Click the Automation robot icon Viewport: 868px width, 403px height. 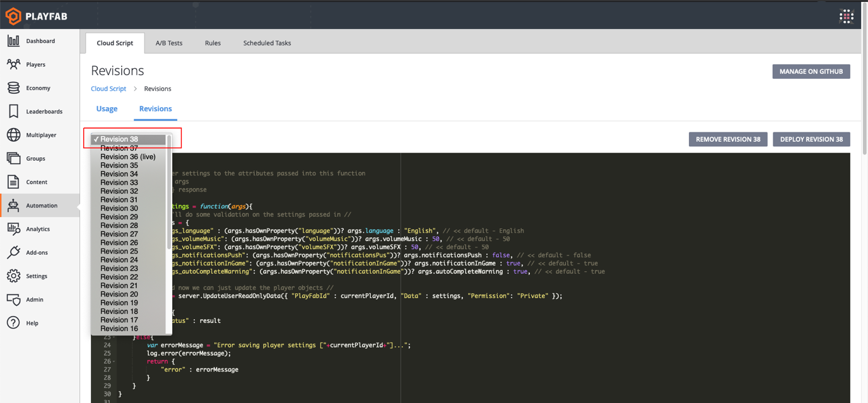pyautogui.click(x=13, y=206)
